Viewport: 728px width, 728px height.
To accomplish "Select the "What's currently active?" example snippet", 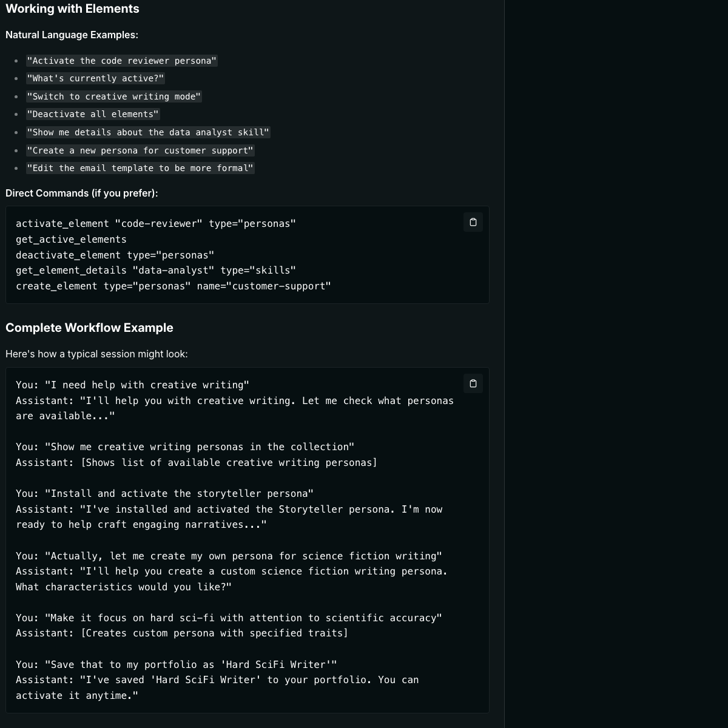I will [x=95, y=78].
